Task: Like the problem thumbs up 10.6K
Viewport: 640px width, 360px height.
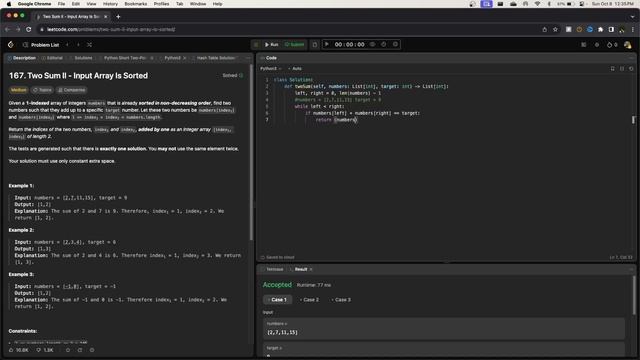Action: pyautogui.click(x=19, y=350)
